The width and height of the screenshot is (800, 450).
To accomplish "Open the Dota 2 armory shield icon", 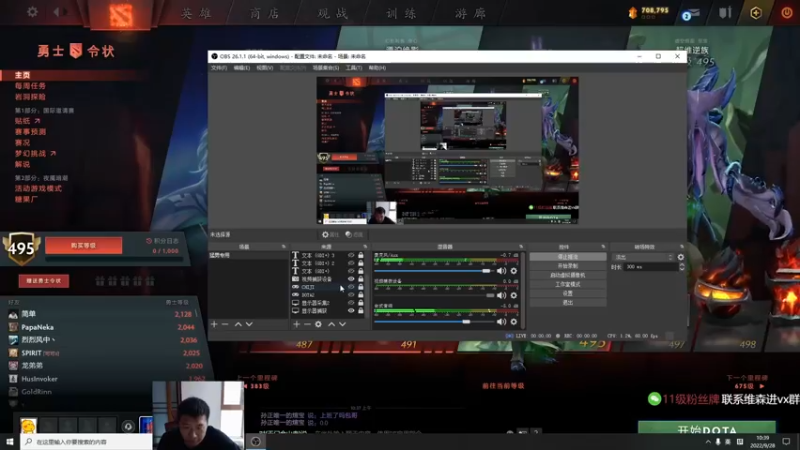I will point(725,12).
